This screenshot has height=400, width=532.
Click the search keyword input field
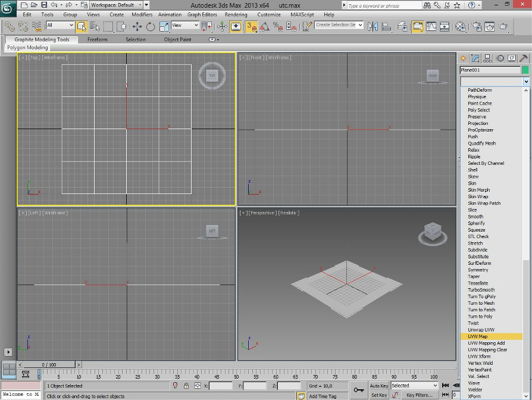coord(383,5)
